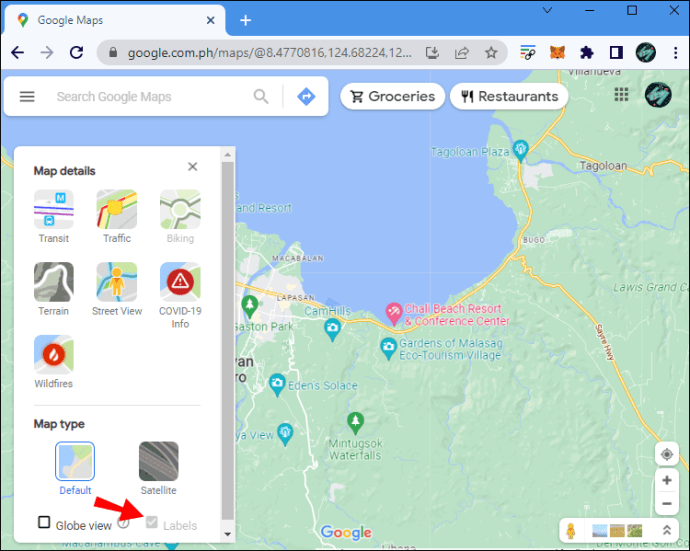Screen dimensions: 690x551
Task: Select the Biking layer
Action: 180,217
